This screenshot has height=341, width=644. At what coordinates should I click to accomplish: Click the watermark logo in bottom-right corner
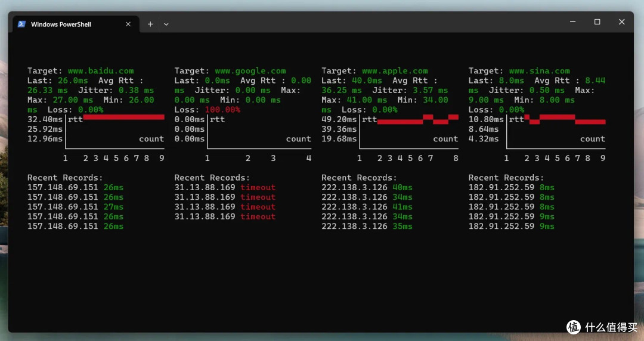(573, 327)
